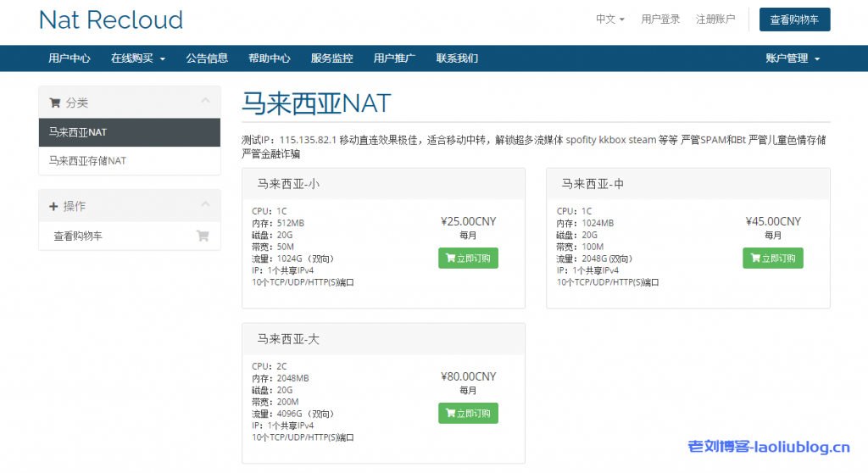Click 流量: 4096G in the large plan
Viewport: 868px width, 473px height.
(x=292, y=414)
